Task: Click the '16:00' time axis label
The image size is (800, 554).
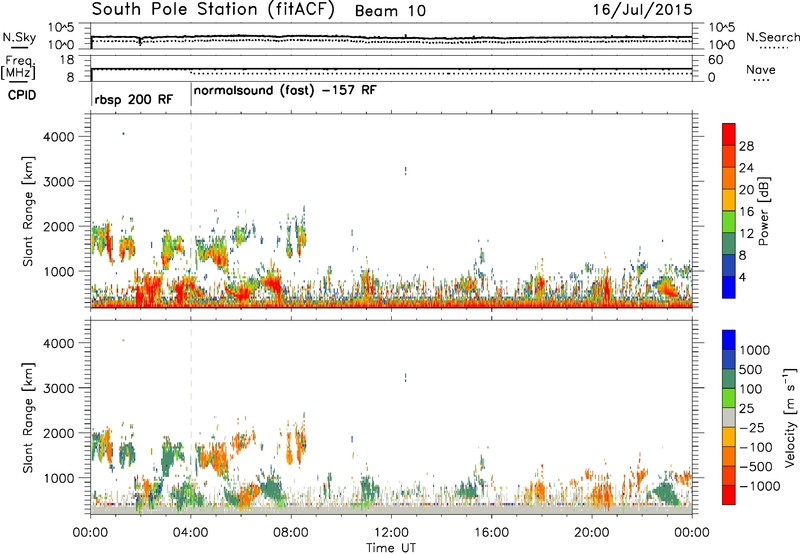Action: 491,533
